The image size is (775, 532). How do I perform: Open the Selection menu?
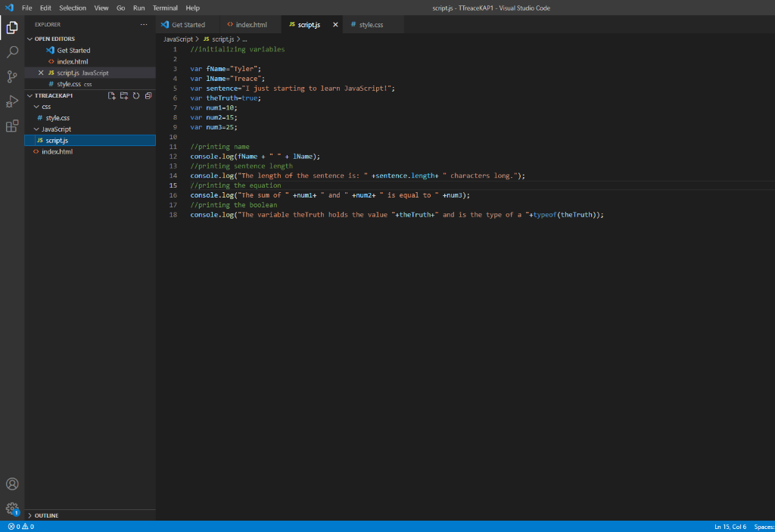click(73, 8)
